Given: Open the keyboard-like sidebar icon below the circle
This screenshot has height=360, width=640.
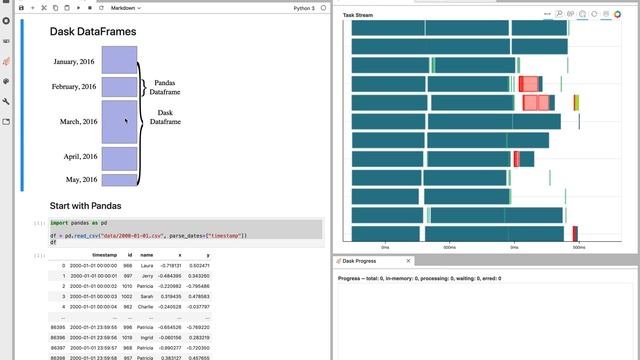Looking at the screenshot, I should coord(6,41).
